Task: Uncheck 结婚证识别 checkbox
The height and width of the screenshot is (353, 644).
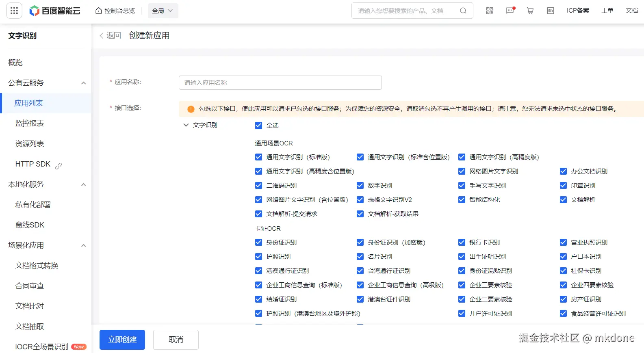Action: click(x=258, y=299)
